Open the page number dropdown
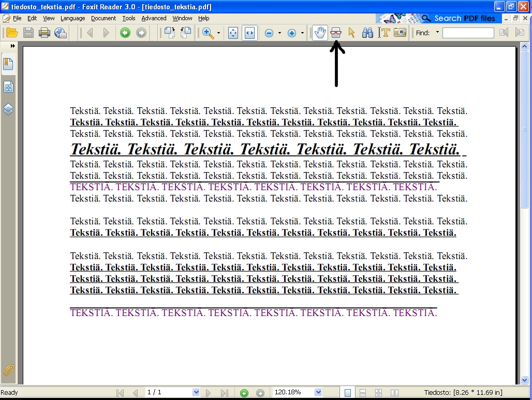Screen dimensions: 532x400 [x=196, y=393]
